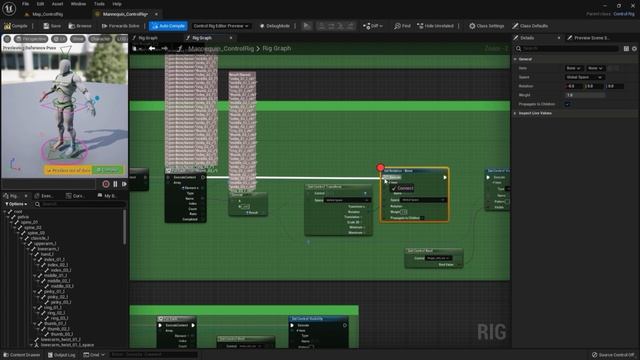Focus the Details search field
640x360 pixels.
tap(567, 49)
